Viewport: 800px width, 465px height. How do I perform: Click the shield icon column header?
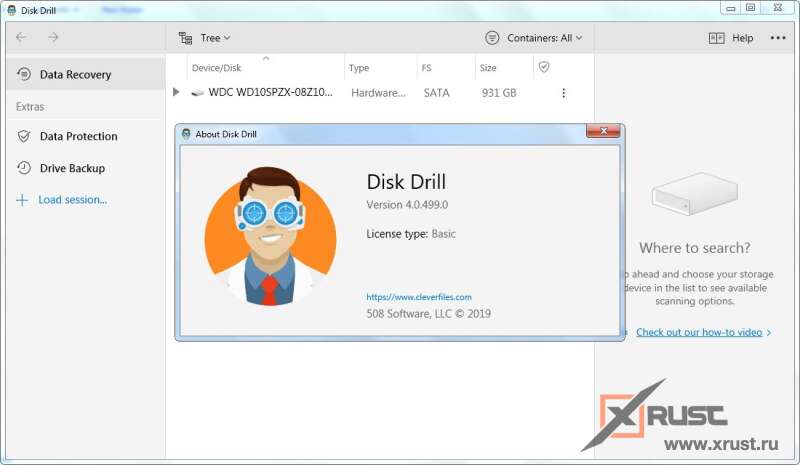(544, 67)
